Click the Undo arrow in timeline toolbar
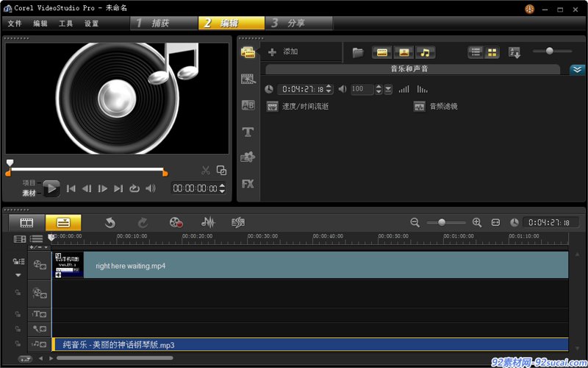Screen dimensions: 588x368 [110, 223]
